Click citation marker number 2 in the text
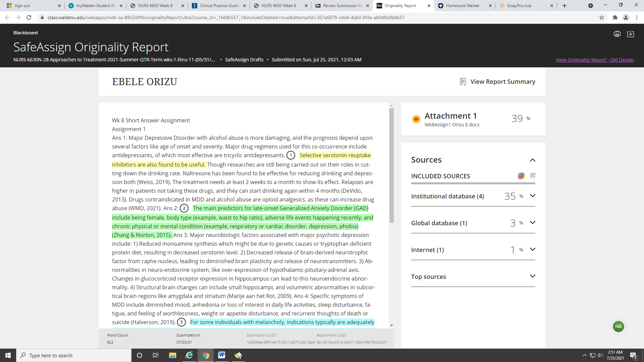644x362 pixels. (x=184, y=208)
